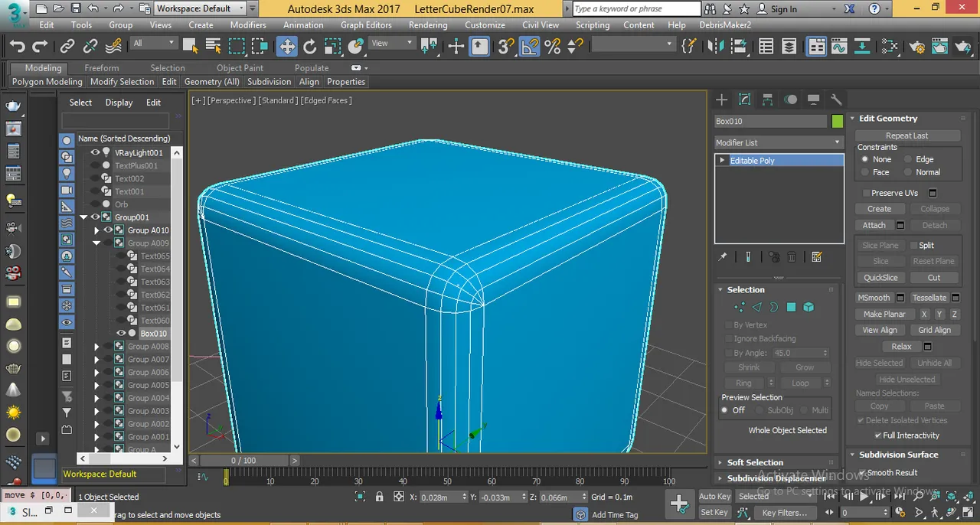Open the DebrisMaker2 menu
The width and height of the screenshot is (980, 525).
click(725, 24)
